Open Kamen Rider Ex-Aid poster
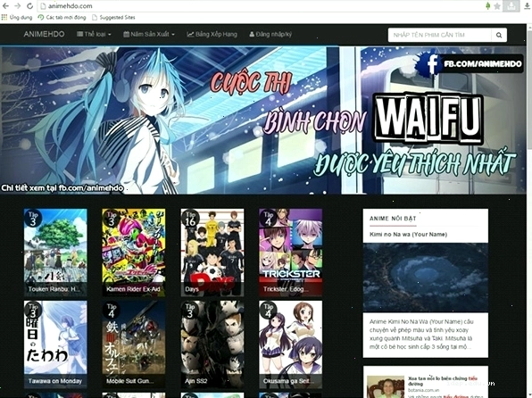 [134, 253]
